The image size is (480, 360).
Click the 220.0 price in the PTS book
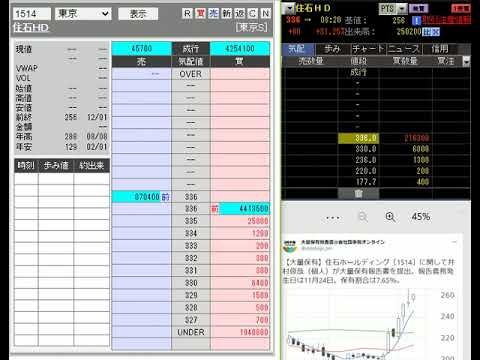[366, 171]
